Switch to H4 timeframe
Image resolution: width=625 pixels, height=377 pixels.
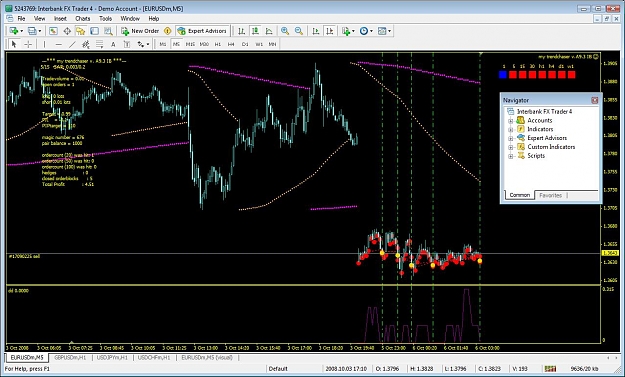pos(231,44)
